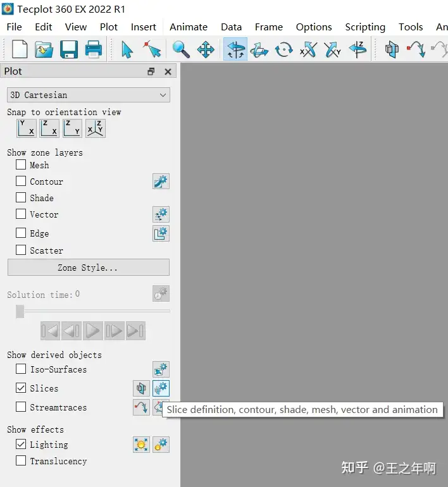
Task: Activate the Zoom magnifier tool
Action: coord(181,49)
